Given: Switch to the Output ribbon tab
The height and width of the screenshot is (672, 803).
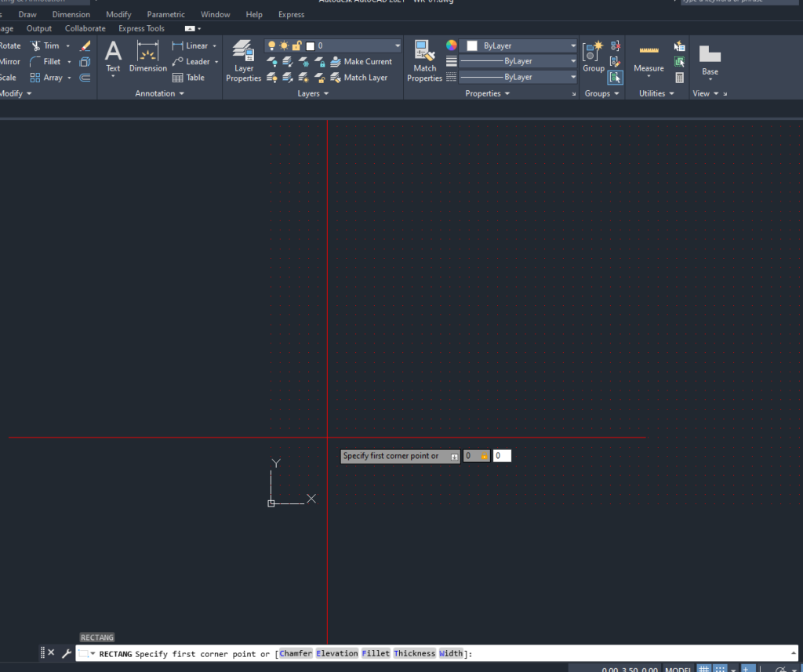Looking at the screenshot, I should tap(39, 28).
